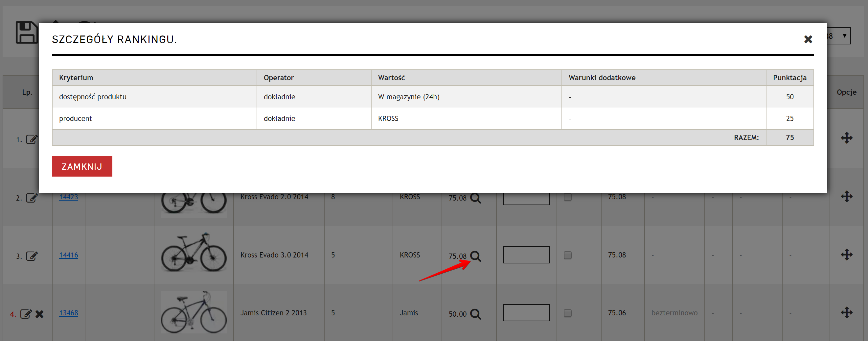Image resolution: width=868 pixels, height=341 pixels.
Task: Open product link 14416
Action: click(x=68, y=255)
